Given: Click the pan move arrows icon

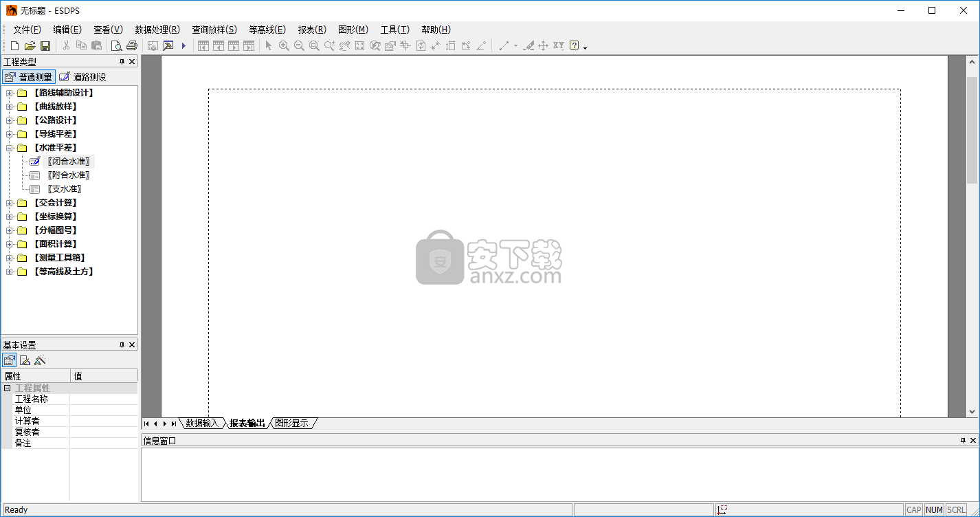Looking at the screenshot, I should [543, 46].
